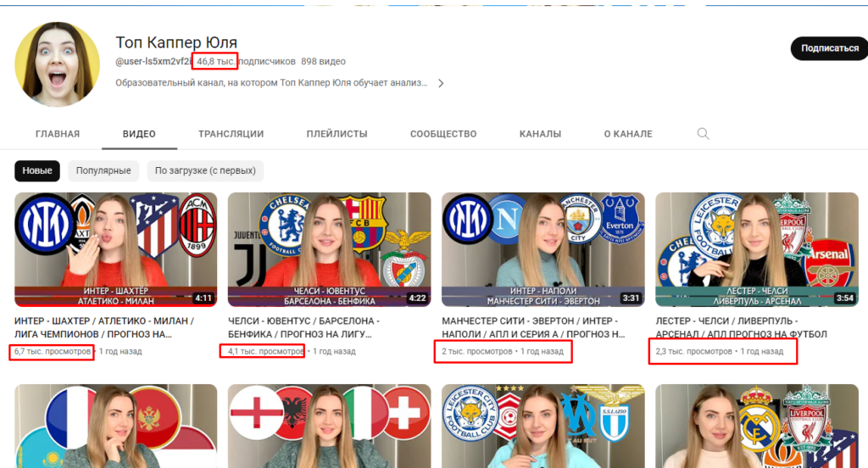Click the channel search magnifier icon

point(703,133)
